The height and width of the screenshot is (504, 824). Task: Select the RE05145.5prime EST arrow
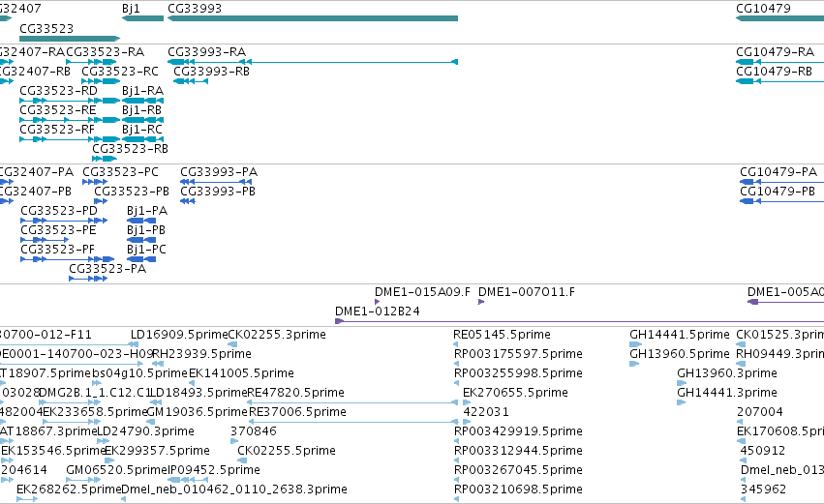(x=456, y=344)
